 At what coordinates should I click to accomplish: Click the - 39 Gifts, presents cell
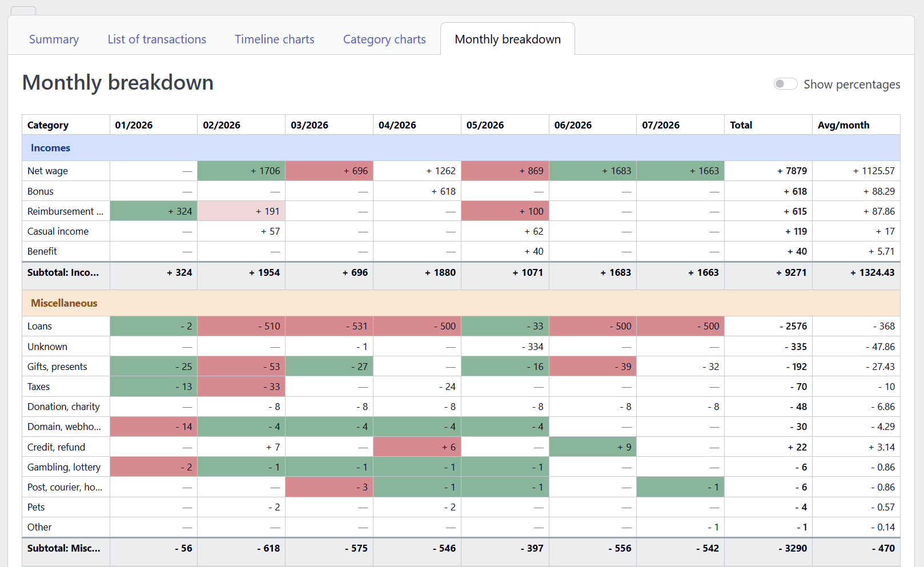[x=593, y=367]
